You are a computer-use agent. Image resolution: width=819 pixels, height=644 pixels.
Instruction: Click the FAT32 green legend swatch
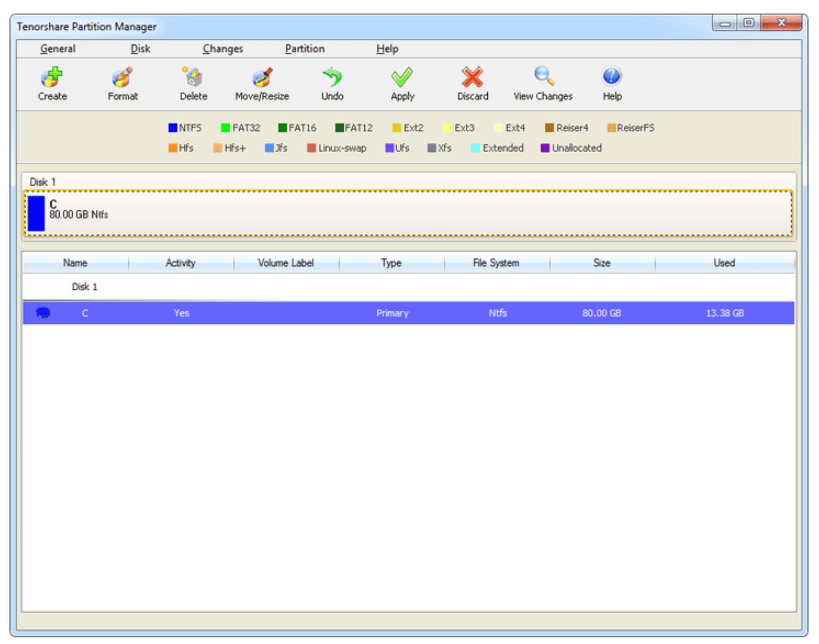pyautogui.click(x=226, y=128)
